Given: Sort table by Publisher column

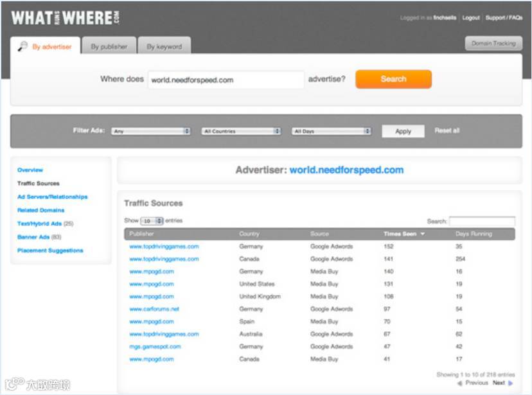Looking at the screenshot, I should 141,234.
